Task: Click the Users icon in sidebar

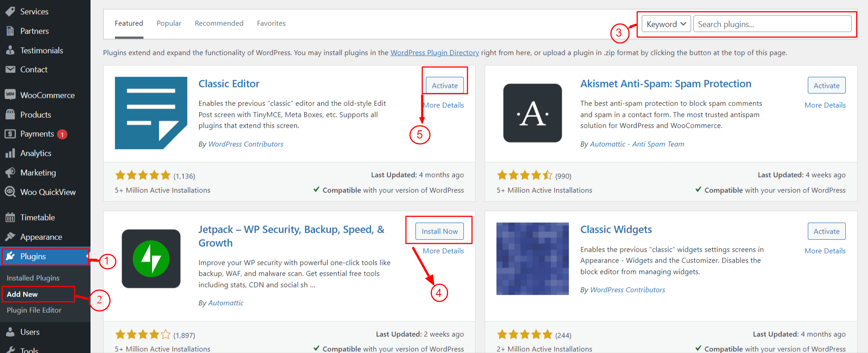Action: tap(10, 332)
